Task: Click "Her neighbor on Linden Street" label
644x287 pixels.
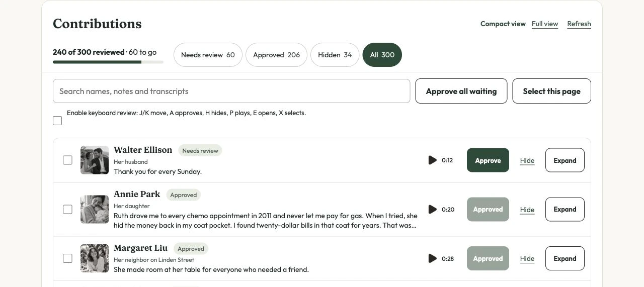Action: click(154, 260)
